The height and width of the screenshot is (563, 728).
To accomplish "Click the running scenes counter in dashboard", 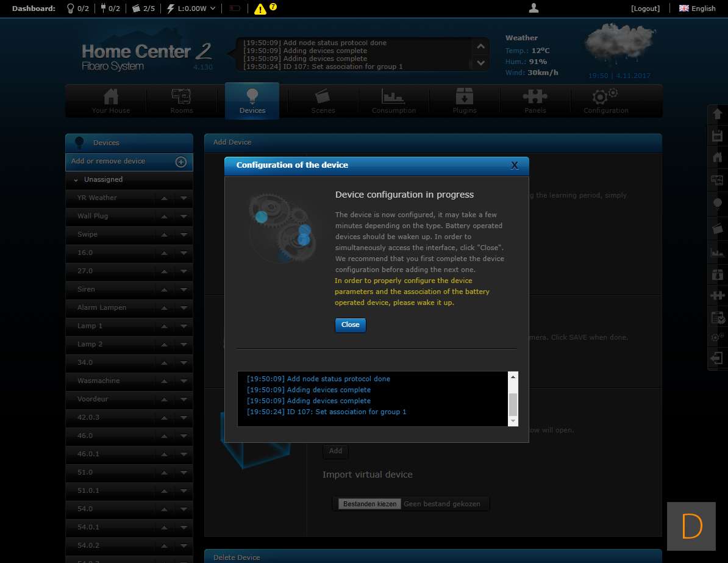I will click(143, 9).
